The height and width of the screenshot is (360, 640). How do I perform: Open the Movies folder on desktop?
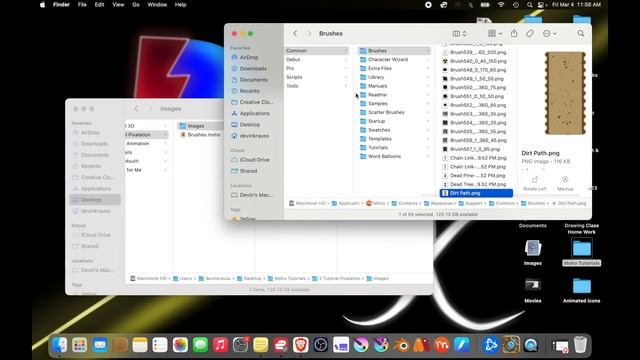click(533, 289)
